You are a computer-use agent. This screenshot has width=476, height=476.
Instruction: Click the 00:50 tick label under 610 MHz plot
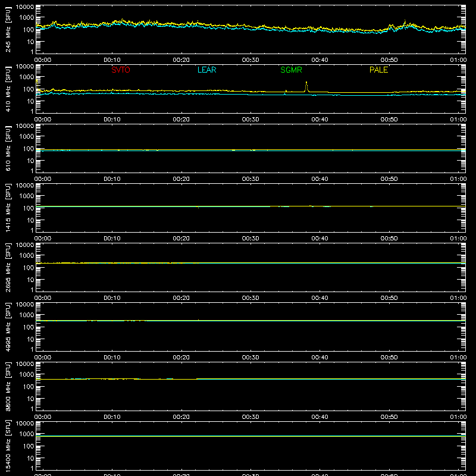click(x=389, y=179)
